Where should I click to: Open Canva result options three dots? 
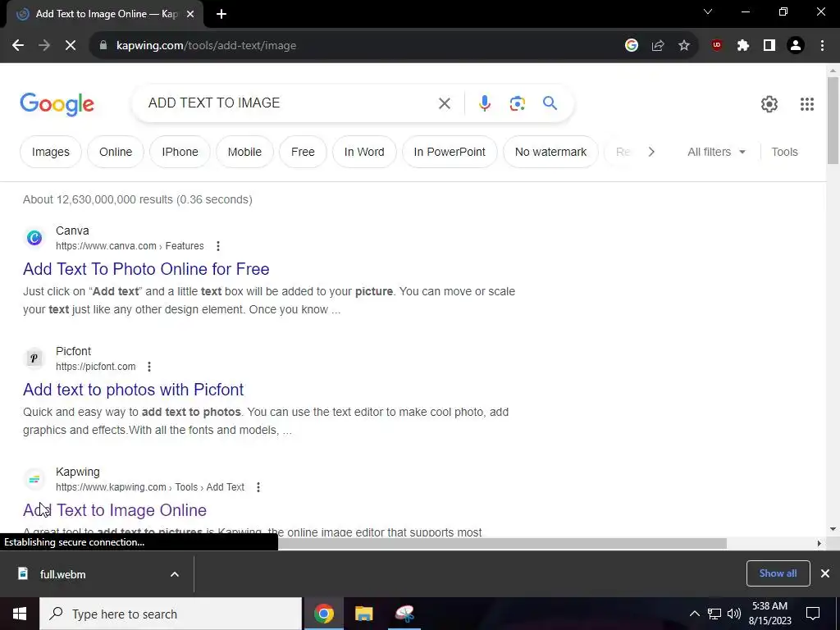pyautogui.click(x=218, y=246)
